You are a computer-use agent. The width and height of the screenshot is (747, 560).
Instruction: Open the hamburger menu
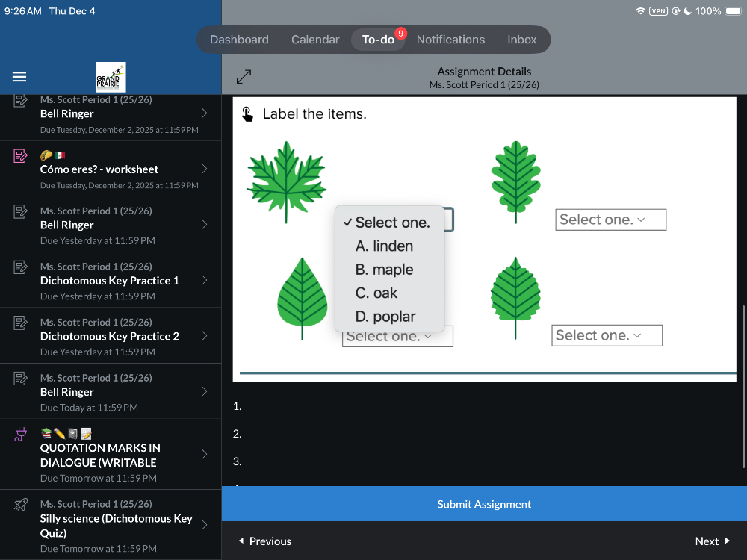19,77
